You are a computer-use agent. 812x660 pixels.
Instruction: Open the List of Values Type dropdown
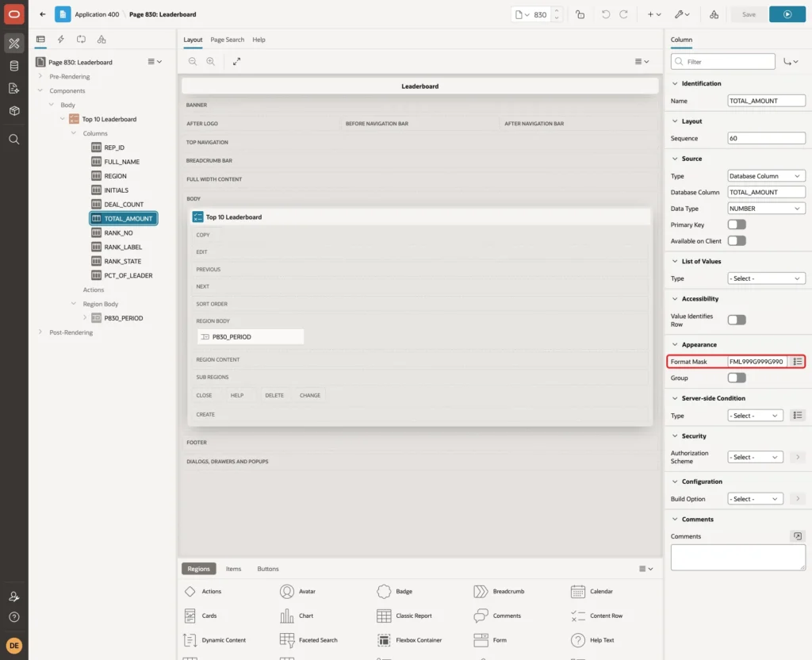click(x=766, y=278)
